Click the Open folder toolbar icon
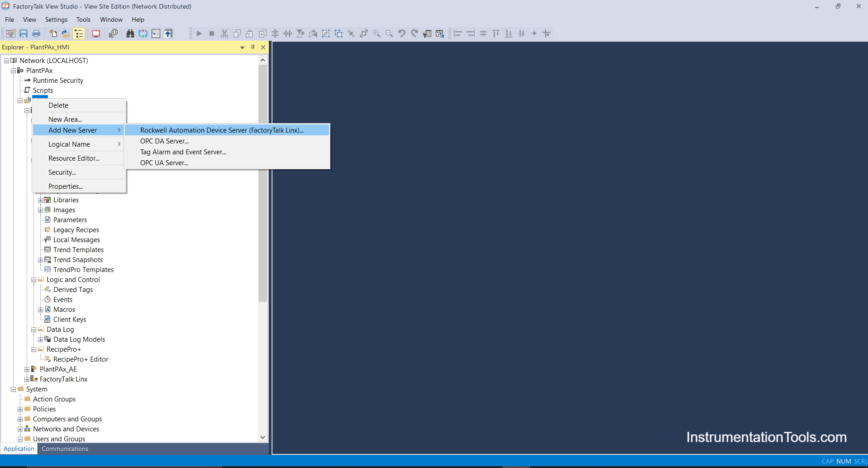 click(x=66, y=33)
